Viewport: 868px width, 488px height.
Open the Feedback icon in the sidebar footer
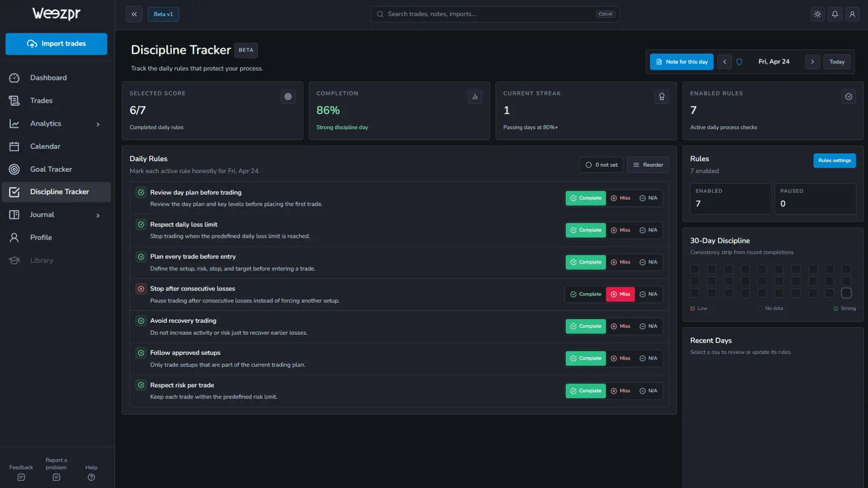(21, 477)
